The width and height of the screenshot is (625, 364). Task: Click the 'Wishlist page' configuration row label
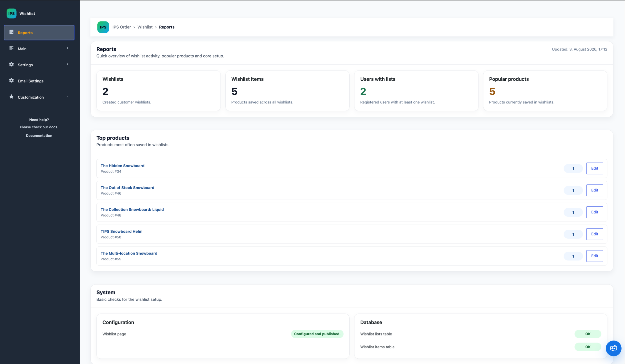point(114,334)
